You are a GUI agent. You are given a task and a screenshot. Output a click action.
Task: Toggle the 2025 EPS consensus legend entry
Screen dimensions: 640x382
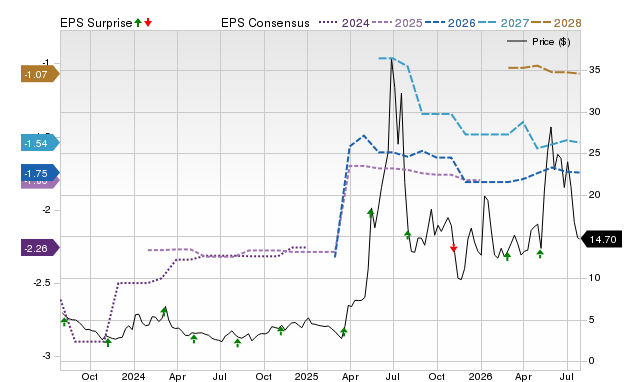coord(397,23)
